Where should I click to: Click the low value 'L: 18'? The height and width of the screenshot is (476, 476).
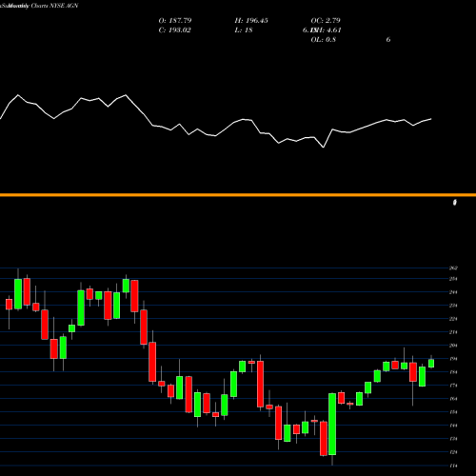click(244, 30)
